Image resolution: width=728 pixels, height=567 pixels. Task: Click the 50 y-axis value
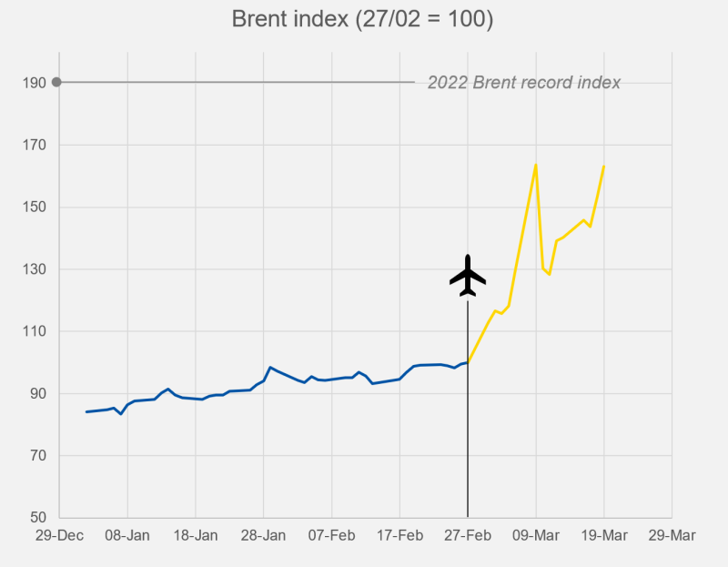click(37, 518)
